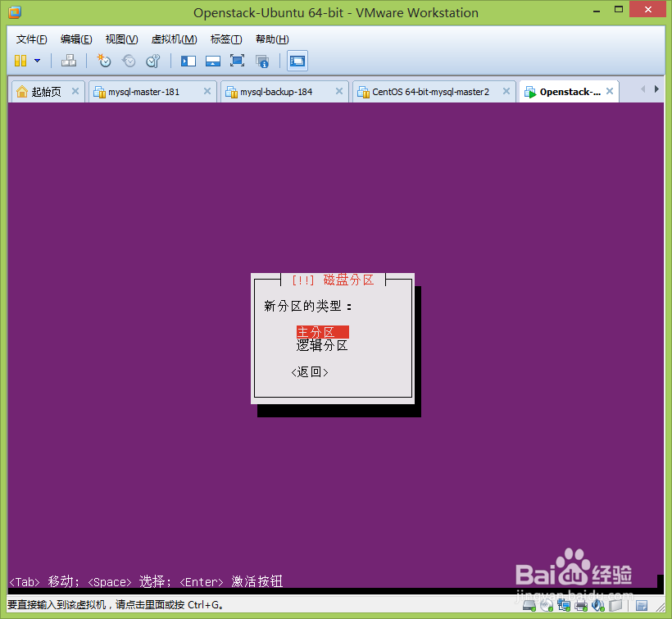Viewport: 672px width, 619px height.
Task: Revert the virtual machine to its snapshot
Action: 129,61
